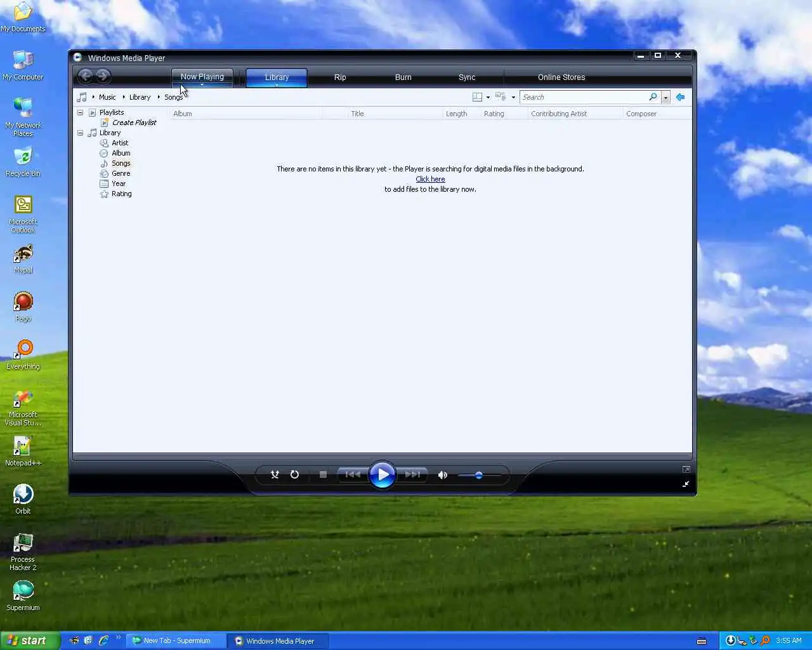Select Album in the library tree
This screenshot has width=812, height=650.
pos(121,153)
